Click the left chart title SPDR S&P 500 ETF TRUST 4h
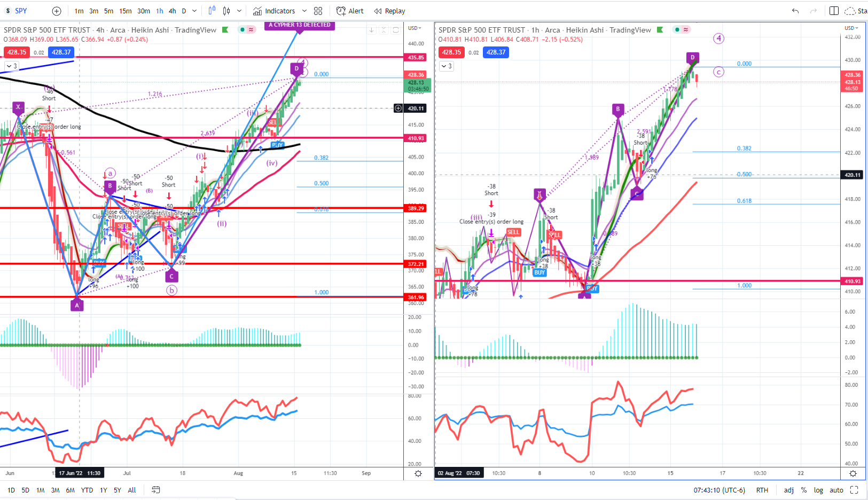 tap(110, 30)
